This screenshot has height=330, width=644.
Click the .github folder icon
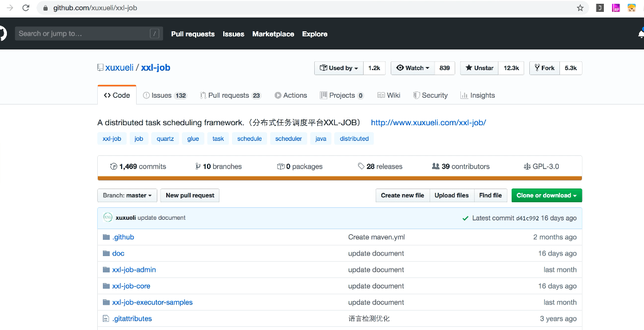107,237
